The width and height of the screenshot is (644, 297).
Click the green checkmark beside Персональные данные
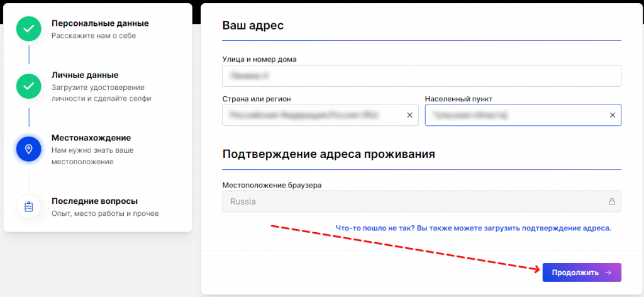tap(28, 29)
